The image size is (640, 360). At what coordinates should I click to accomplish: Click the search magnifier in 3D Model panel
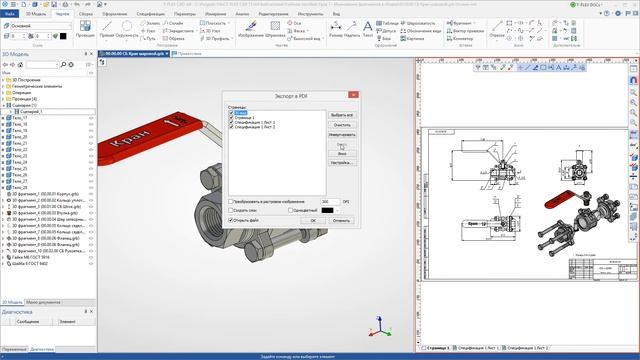tap(63, 64)
